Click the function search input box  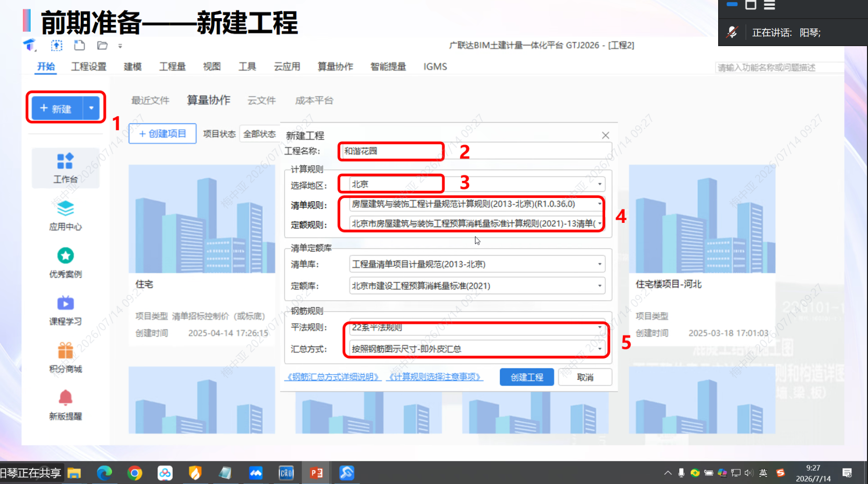[780, 67]
